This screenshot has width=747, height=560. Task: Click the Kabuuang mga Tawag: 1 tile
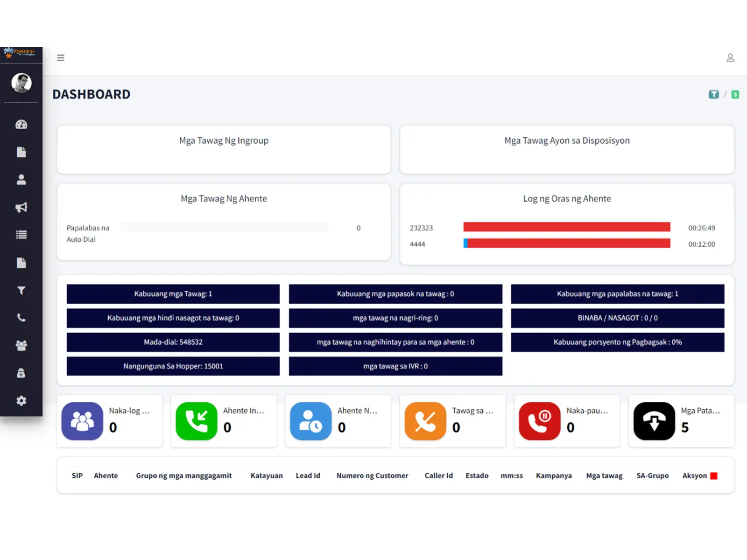173,294
